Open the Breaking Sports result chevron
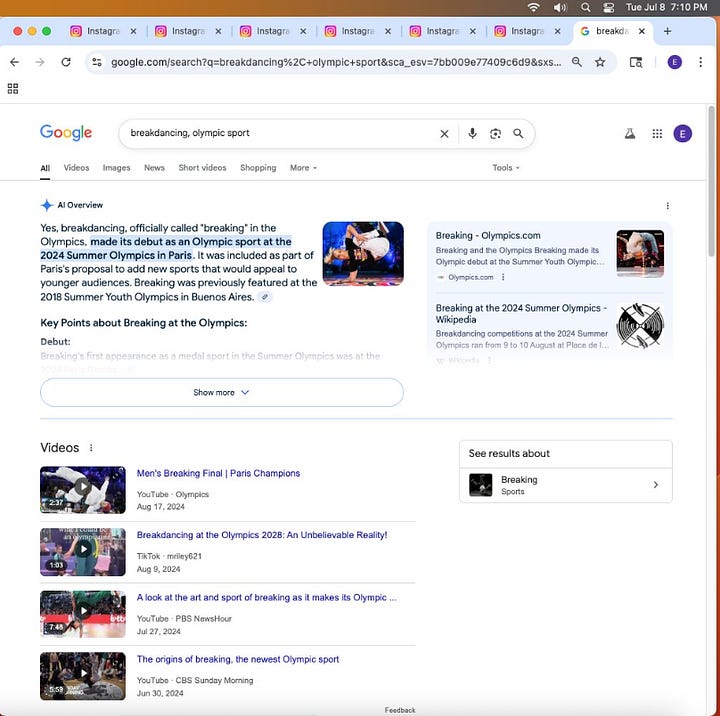This screenshot has height=716, width=720. point(655,485)
